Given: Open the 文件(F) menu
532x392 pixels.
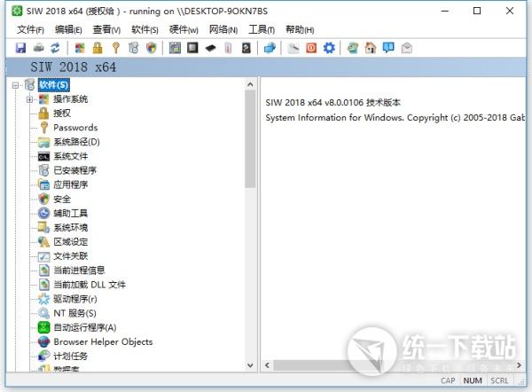Looking at the screenshot, I should pos(30,29).
